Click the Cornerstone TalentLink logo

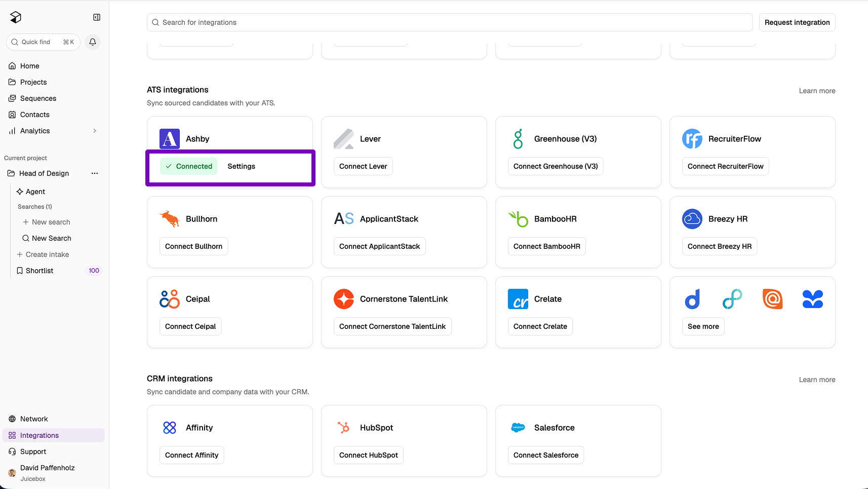(344, 299)
